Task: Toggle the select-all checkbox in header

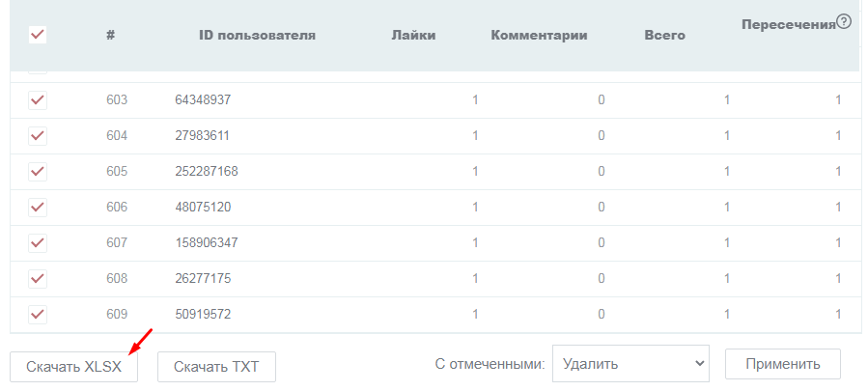Action: point(39,35)
